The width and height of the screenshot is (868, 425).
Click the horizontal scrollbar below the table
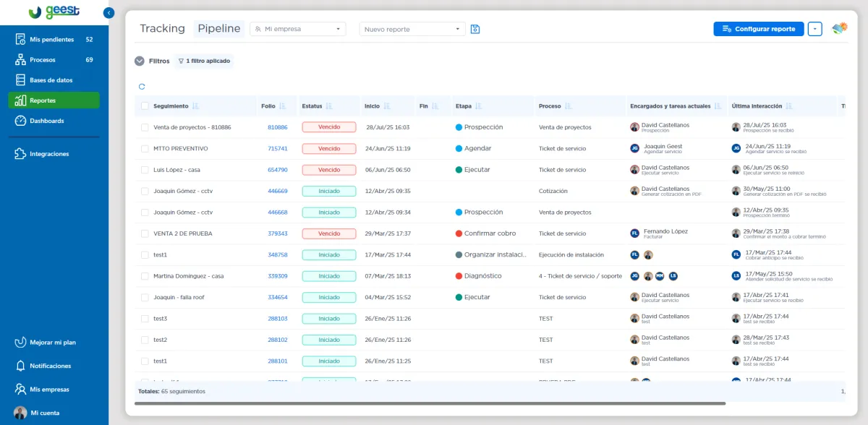[x=430, y=403]
